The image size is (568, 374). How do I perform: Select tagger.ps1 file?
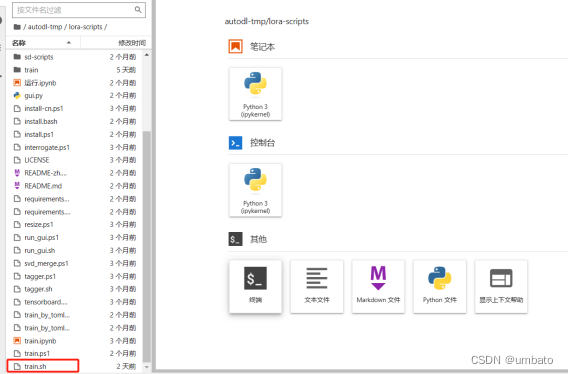coord(75,277)
